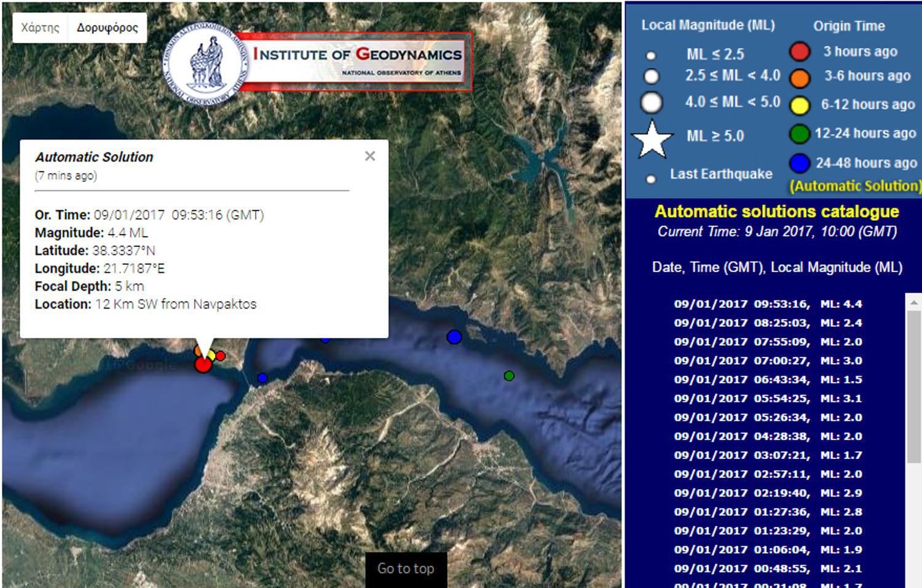922x588 pixels.
Task: Click the orange '3-6 hours ago' legend swatch
Action: pos(800,78)
